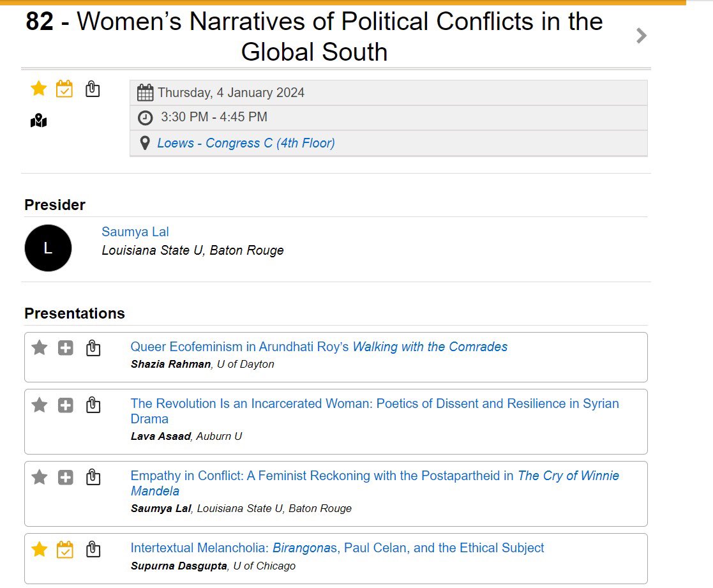Screen dimensions: 713x588
Task: Unstar the Intertextual Melancholia presentation
Action: point(40,549)
